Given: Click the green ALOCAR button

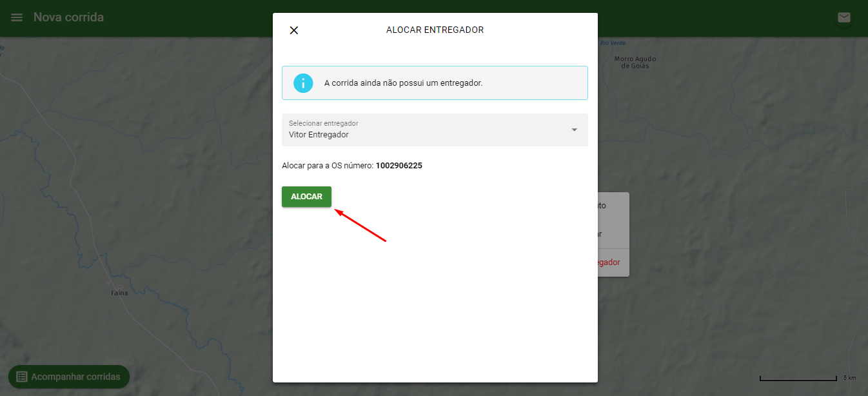Looking at the screenshot, I should tap(306, 197).
